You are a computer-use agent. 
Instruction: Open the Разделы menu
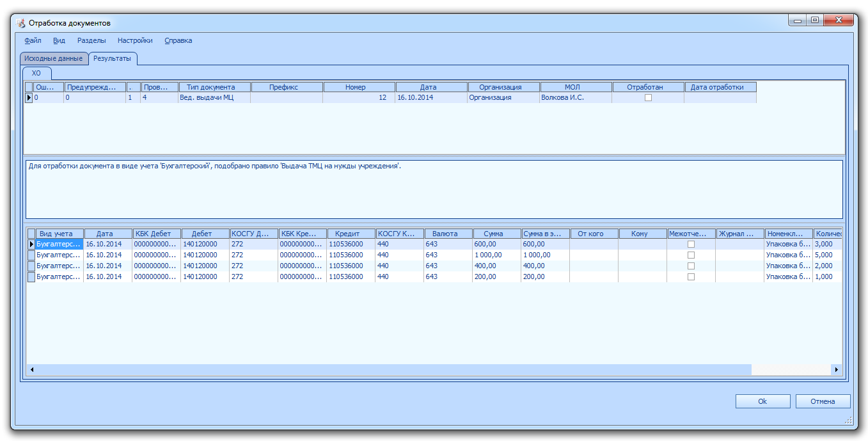pos(91,40)
